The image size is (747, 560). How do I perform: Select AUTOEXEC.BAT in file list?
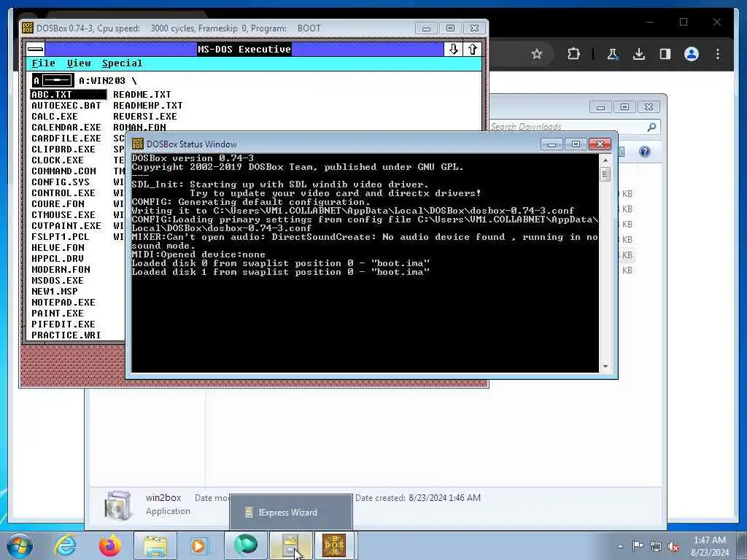point(66,105)
